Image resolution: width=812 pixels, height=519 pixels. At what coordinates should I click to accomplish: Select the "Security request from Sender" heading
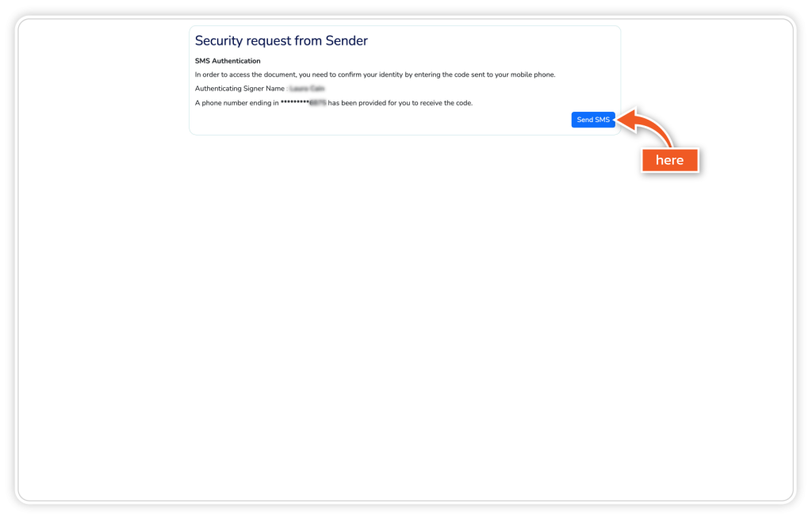(281, 40)
